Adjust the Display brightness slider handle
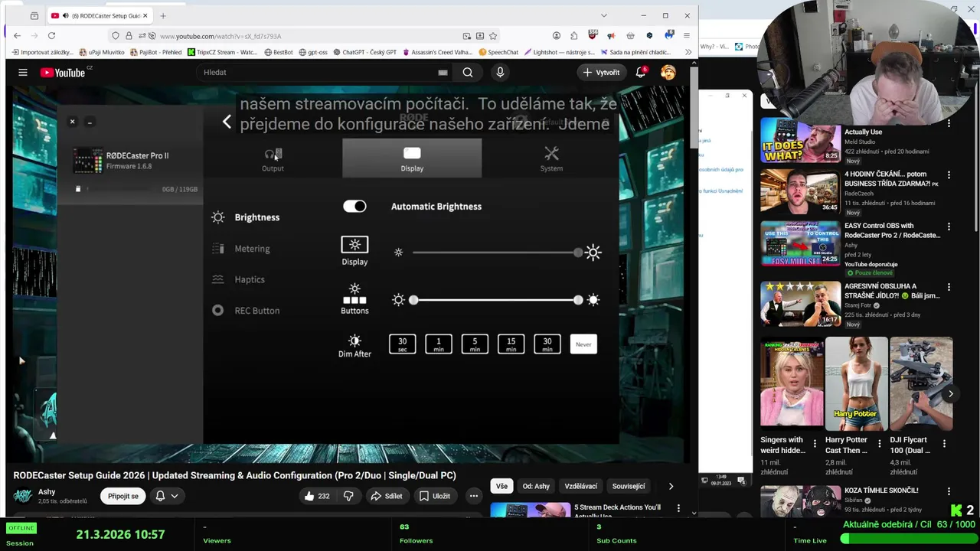Image resolution: width=980 pixels, height=551 pixels. coord(578,253)
